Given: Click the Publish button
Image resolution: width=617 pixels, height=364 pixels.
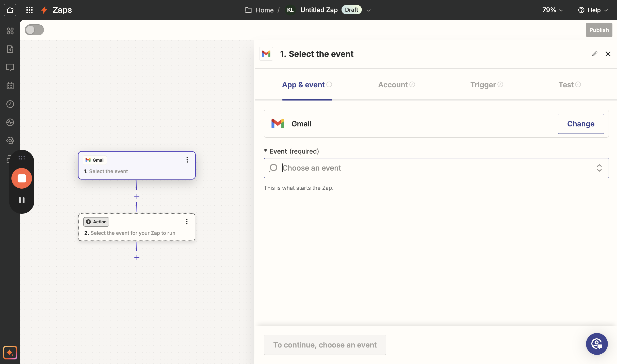Looking at the screenshot, I should [x=599, y=30].
